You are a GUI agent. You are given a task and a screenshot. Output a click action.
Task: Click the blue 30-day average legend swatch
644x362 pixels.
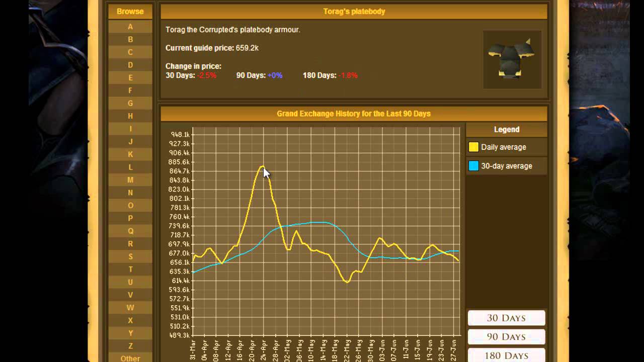pyautogui.click(x=473, y=166)
